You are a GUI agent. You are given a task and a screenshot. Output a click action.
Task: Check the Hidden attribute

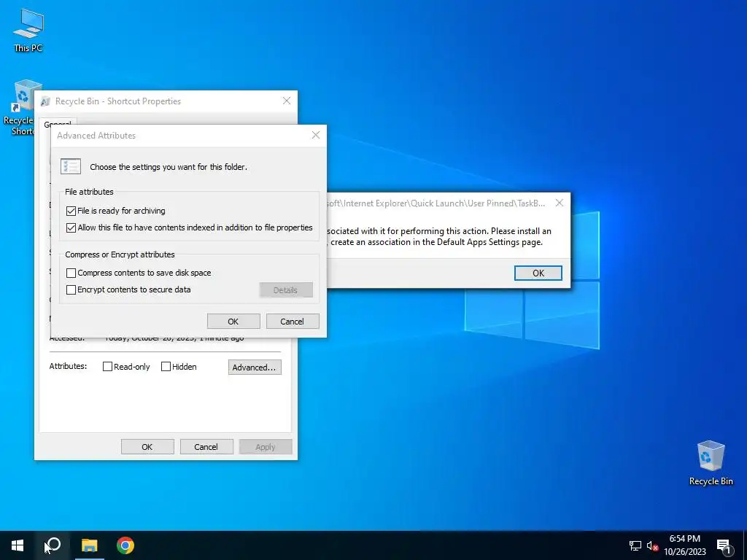pos(166,367)
